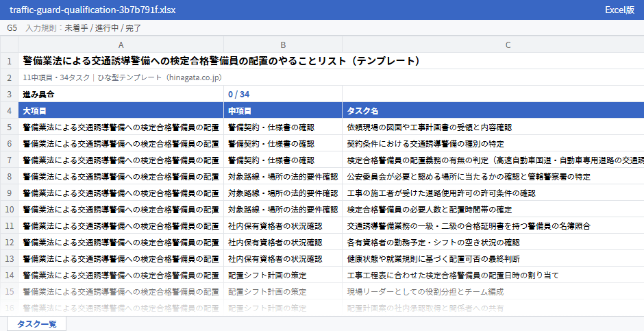The width and height of the screenshot is (644, 331).
Task: Select row 8 header
Action: (x=9, y=177)
